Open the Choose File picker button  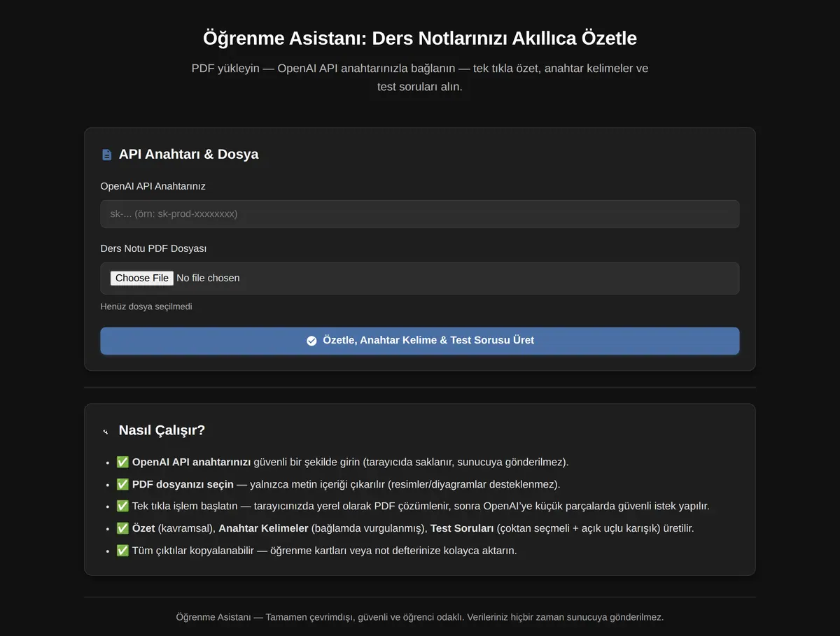[x=141, y=278]
